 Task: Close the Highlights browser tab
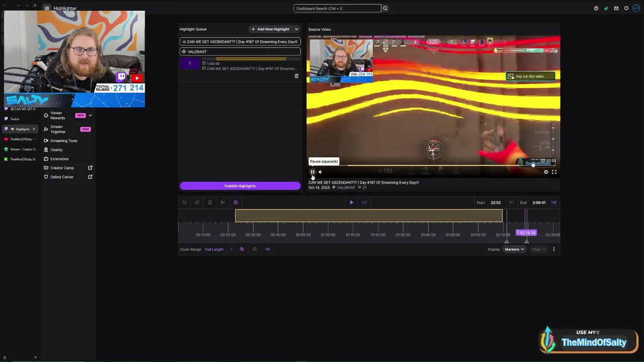[34, 129]
